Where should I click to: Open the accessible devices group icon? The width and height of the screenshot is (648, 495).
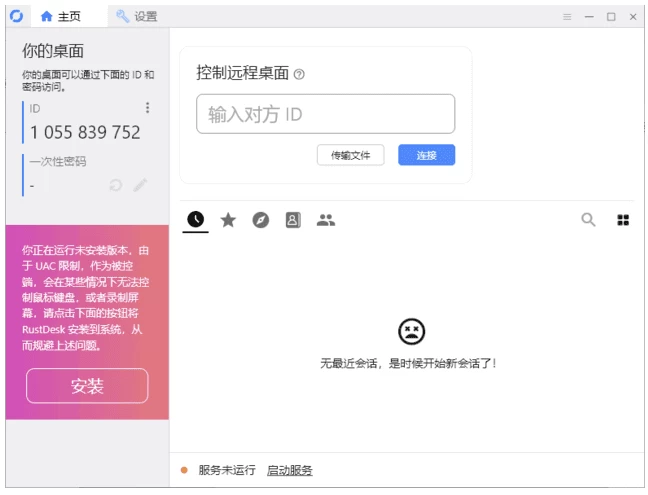[x=325, y=220]
